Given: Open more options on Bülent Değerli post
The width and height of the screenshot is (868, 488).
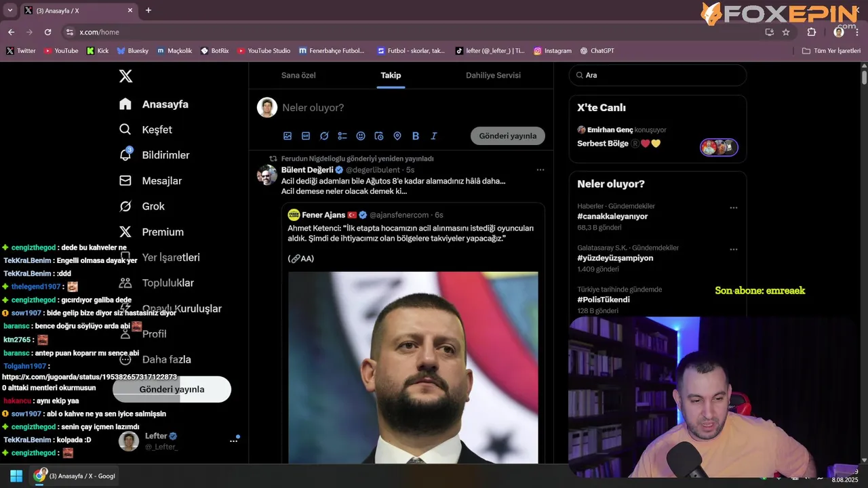Looking at the screenshot, I should [x=540, y=170].
